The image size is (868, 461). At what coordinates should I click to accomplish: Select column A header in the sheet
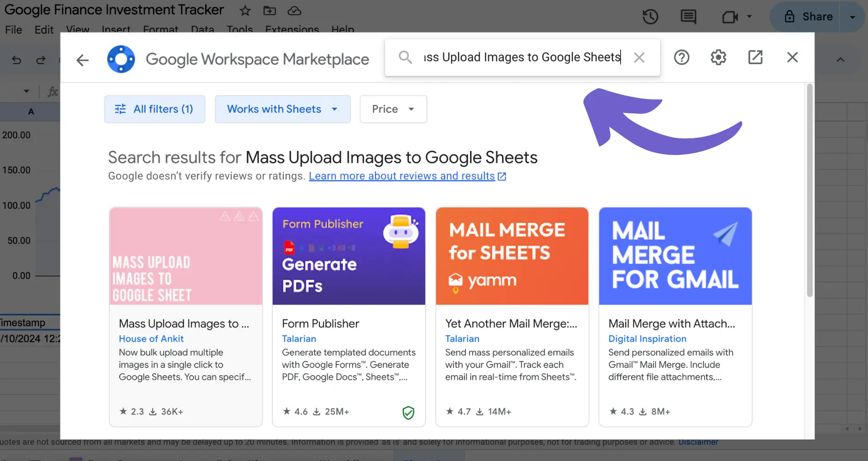tap(31, 112)
